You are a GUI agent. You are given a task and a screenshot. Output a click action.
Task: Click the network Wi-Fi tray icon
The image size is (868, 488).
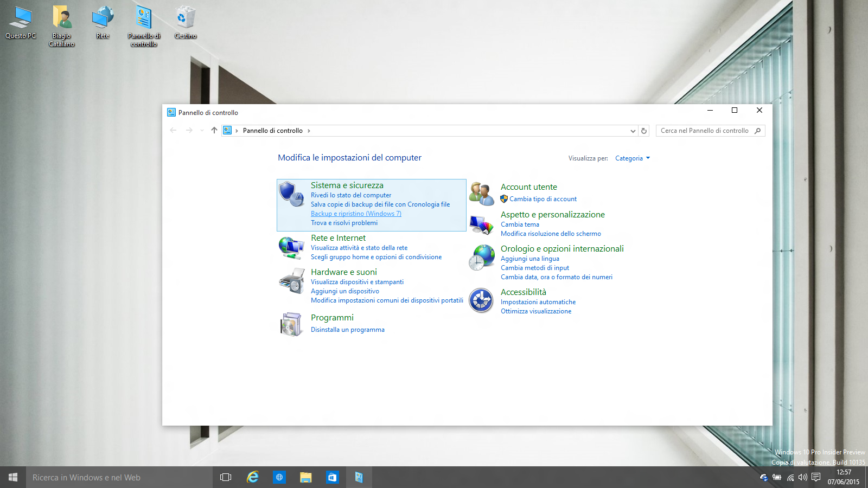point(790,477)
